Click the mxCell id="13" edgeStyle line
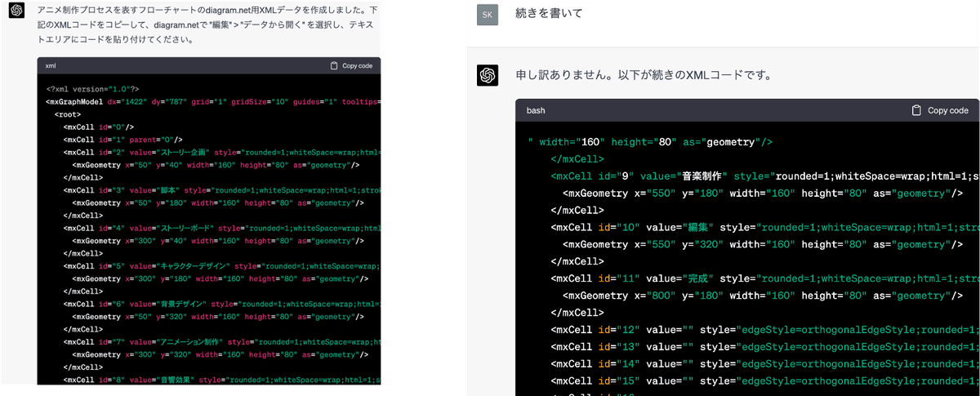Viewport: 980px width, 396px height. click(765, 347)
